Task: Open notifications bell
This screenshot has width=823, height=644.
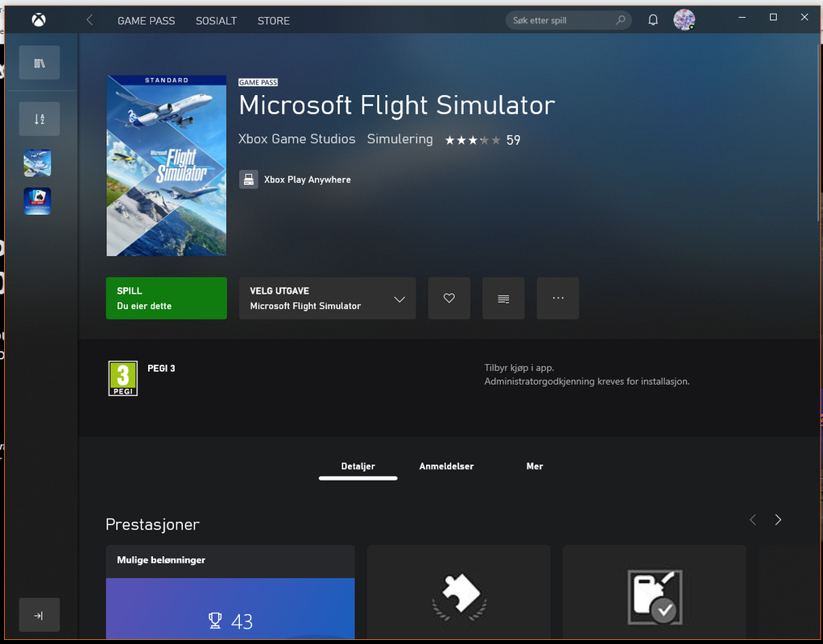Action: [653, 20]
